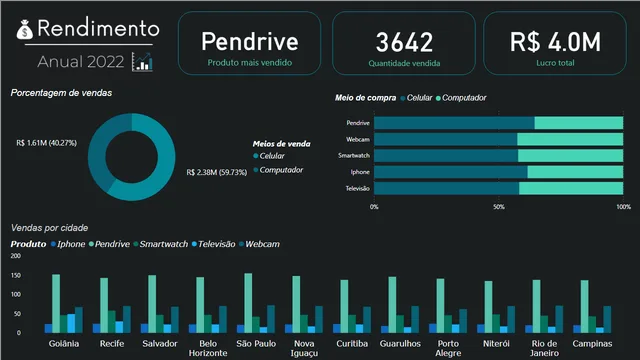Select the R$ 4.0M 'Lucro total' card
Viewport: 640px width, 360px height.
coord(555,43)
